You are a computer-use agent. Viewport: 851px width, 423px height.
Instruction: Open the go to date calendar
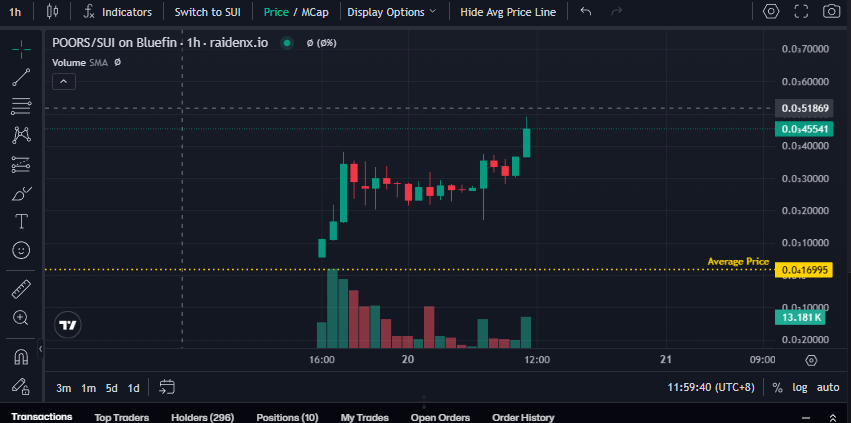pos(167,387)
